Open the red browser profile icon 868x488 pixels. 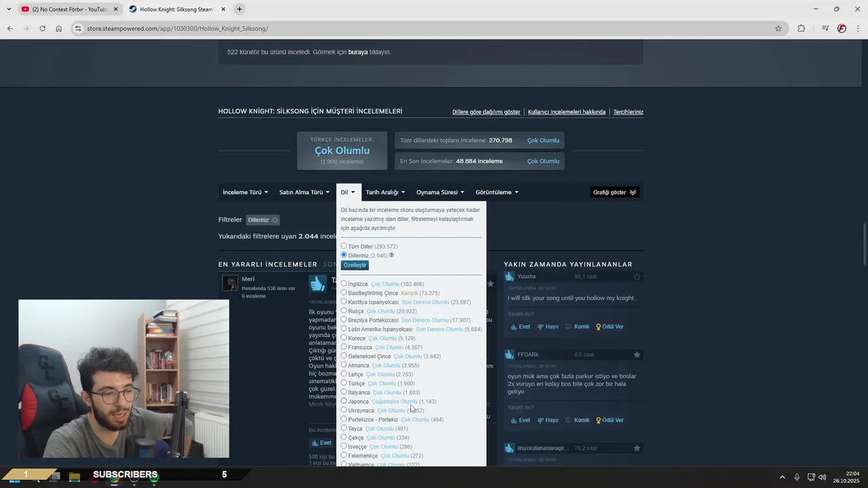(x=842, y=28)
